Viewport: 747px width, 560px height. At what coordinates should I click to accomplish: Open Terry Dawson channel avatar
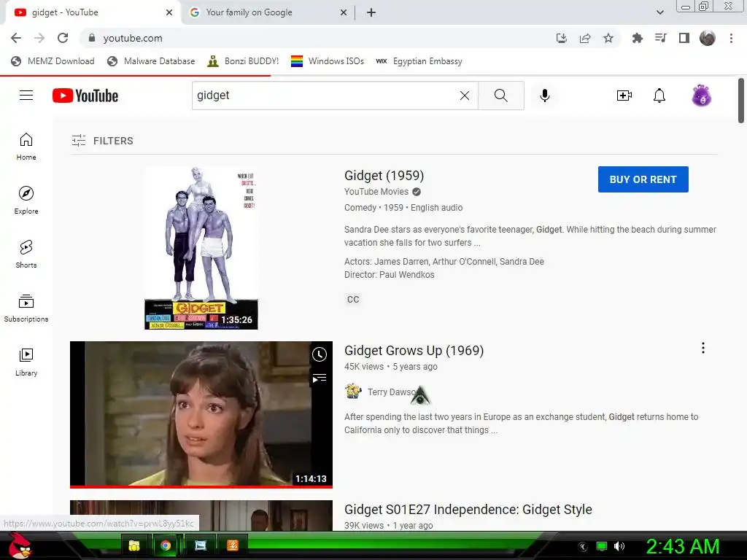tap(353, 392)
